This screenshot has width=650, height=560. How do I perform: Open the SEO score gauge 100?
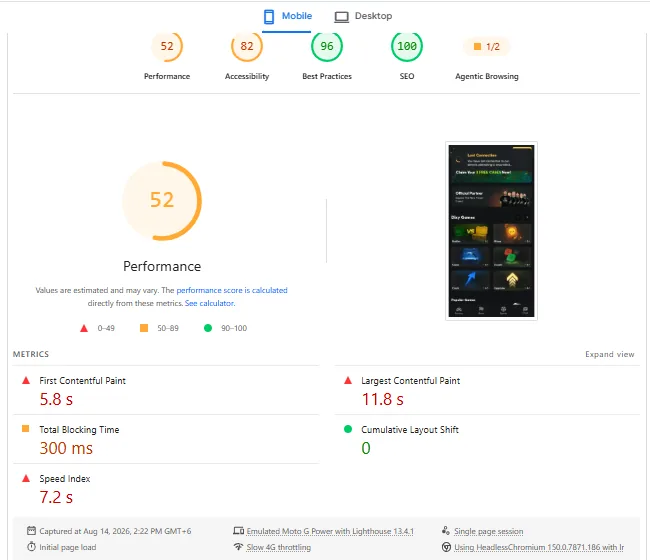pos(407,46)
